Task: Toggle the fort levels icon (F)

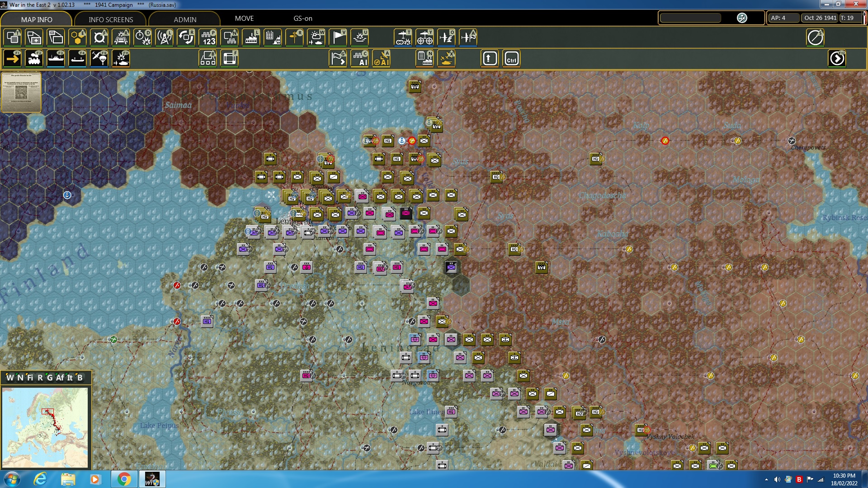Action: [x=99, y=38]
